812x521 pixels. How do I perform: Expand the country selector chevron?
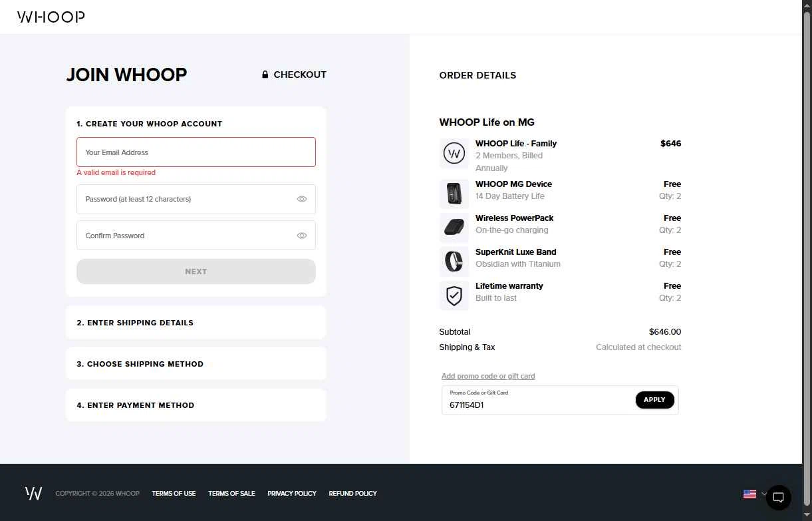coord(763,494)
